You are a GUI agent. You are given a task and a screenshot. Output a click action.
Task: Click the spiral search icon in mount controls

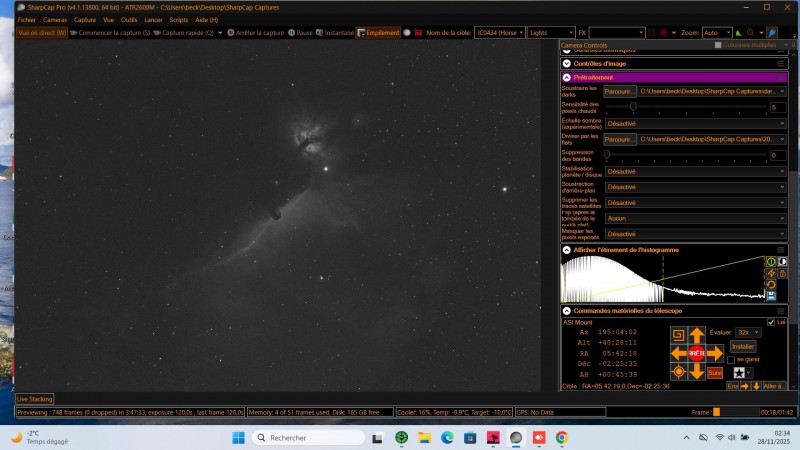pos(677,334)
